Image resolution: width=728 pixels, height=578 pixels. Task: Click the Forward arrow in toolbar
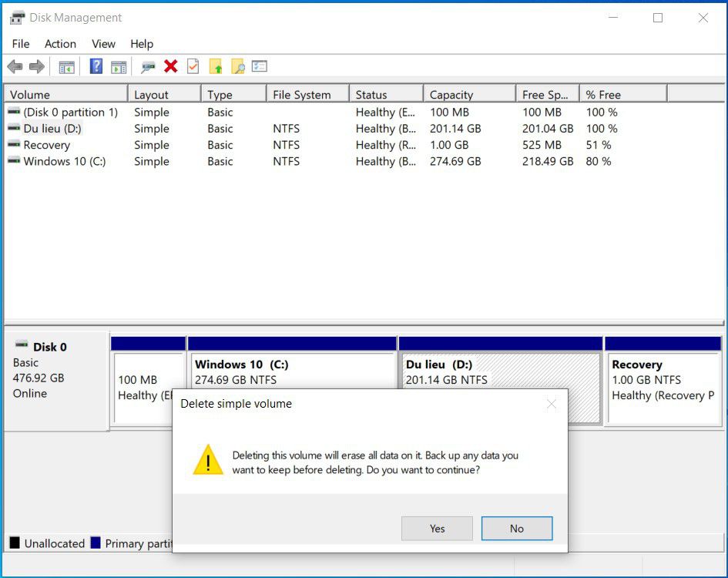pyautogui.click(x=36, y=67)
